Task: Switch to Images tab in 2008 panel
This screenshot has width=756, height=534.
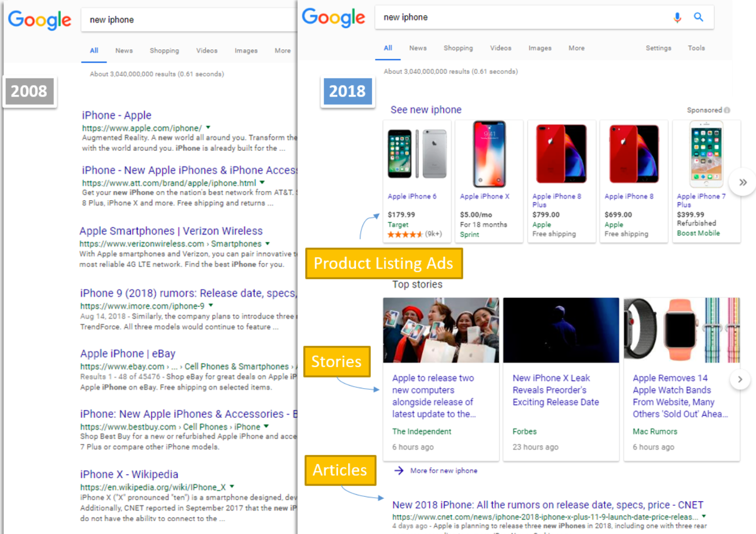Action: pyautogui.click(x=246, y=51)
